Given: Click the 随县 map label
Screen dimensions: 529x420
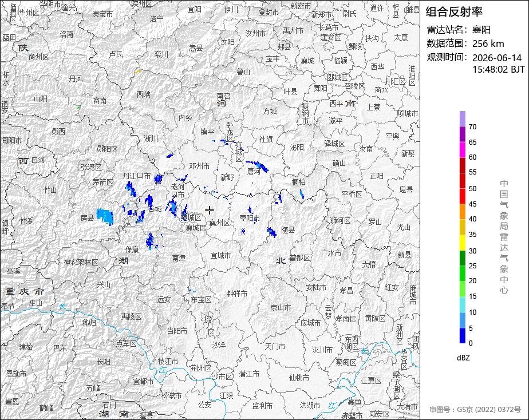Looking at the screenshot, I should pyautogui.click(x=288, y=230).
